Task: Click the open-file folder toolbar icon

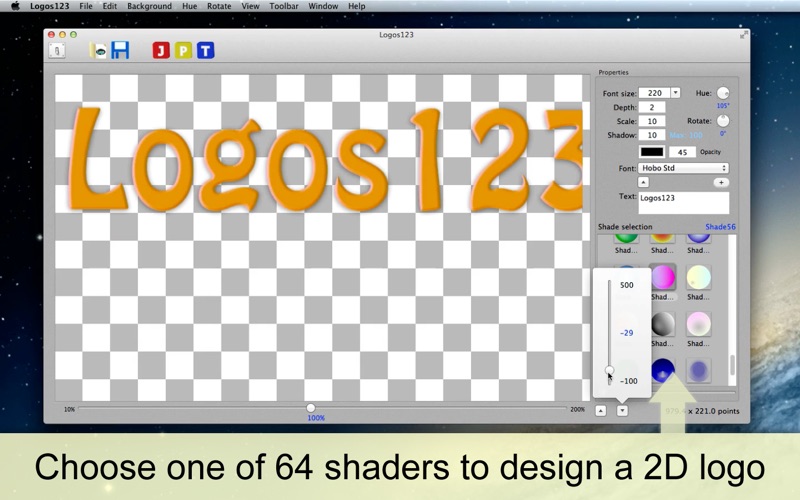Action: click(98, 51)
